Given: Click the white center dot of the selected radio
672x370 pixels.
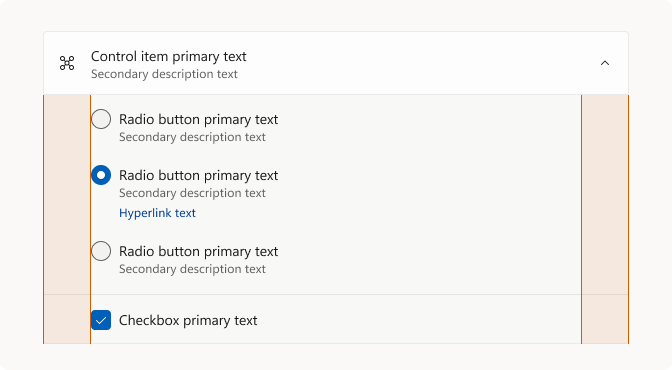Looking at the screenshot, I should [101, 175].
